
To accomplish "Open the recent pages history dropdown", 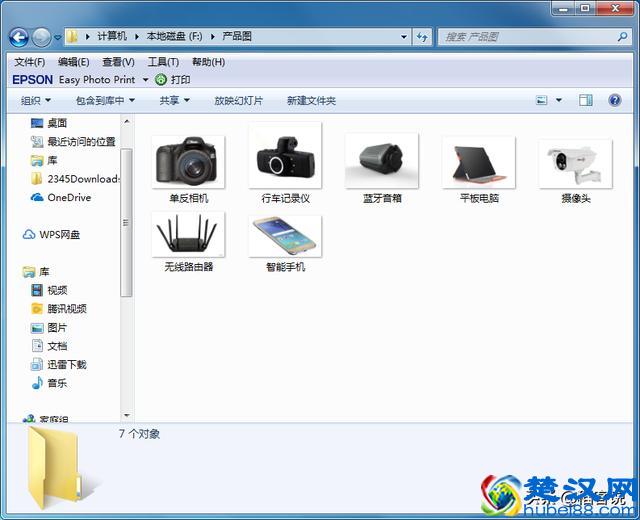I will (58, 38).
